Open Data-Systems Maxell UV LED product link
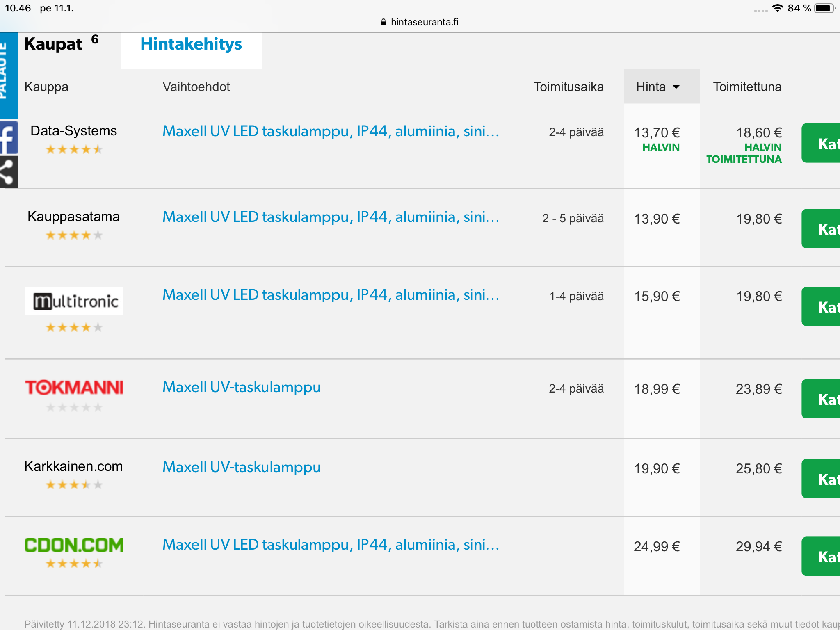Image resolution: width=840 pixels, height=630 pixels. point(331,131)
